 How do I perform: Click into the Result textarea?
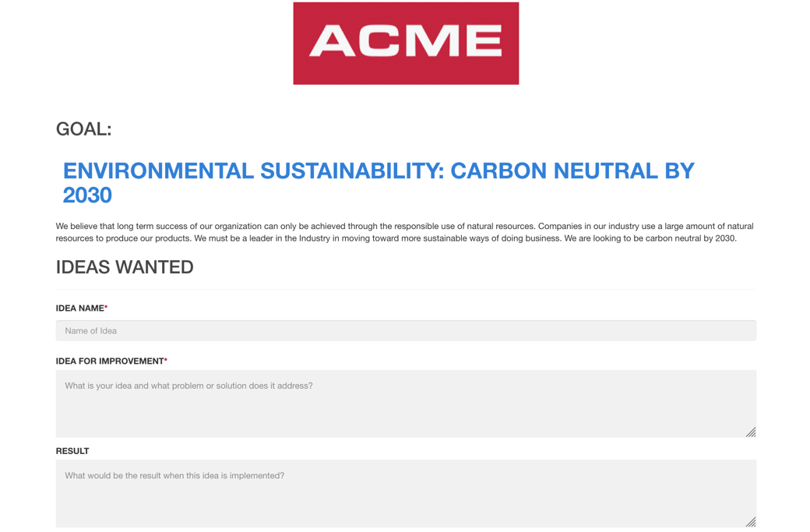click(406, 492)
